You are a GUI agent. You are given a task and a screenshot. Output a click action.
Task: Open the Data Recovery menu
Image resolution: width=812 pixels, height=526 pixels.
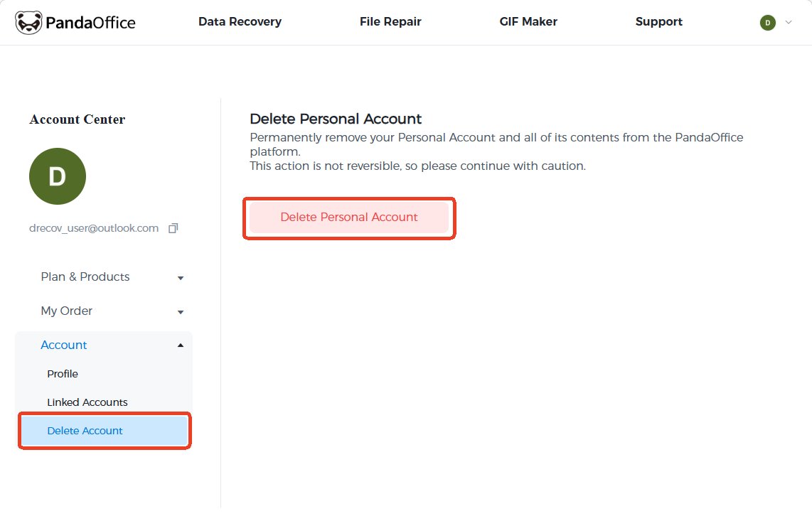[240, 22]
